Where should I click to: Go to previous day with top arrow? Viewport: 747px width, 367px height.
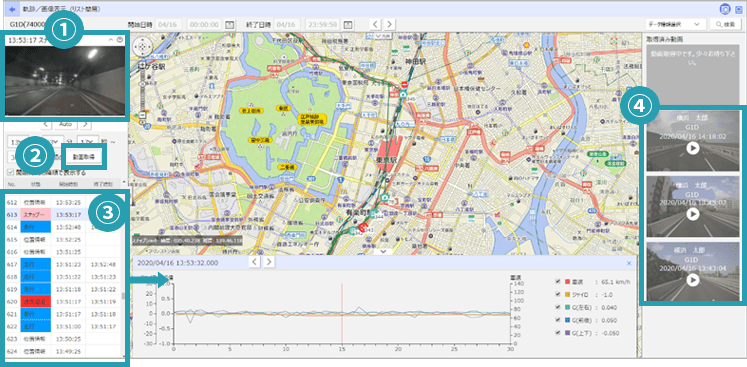375,24
